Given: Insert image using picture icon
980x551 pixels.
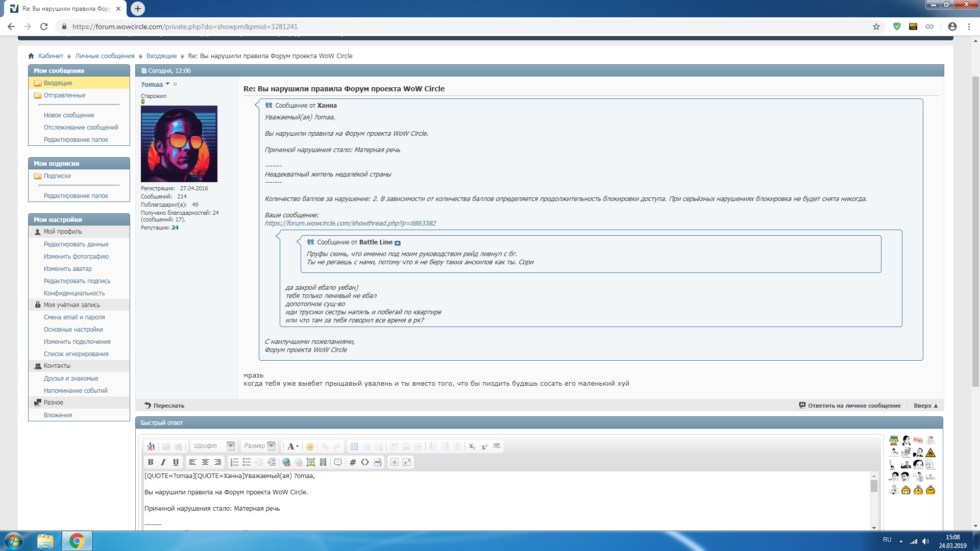Looking at the screenshot, I should pyautogui.click(x=310, y=462).
